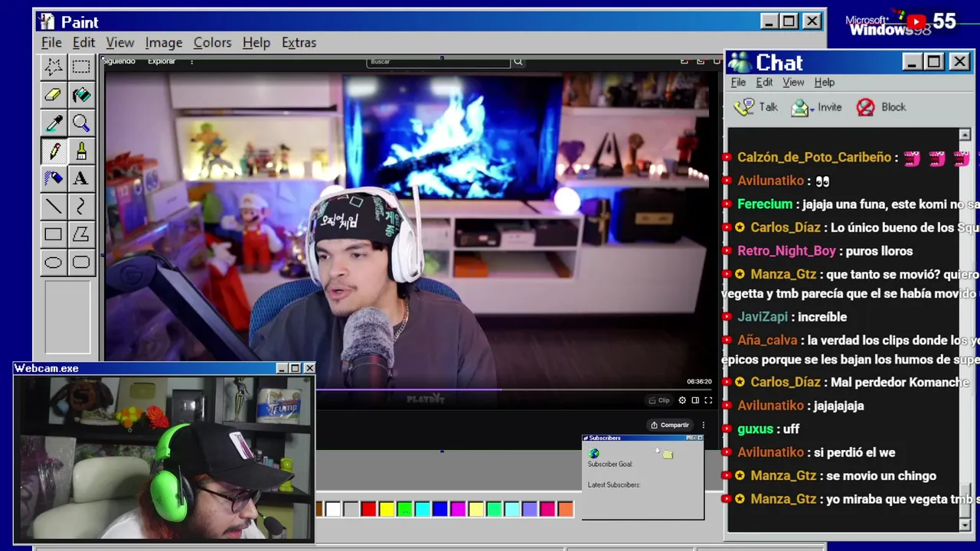980x551 pixels.
Task: Choose the Pencil tool in Paint
Action: 53,151
